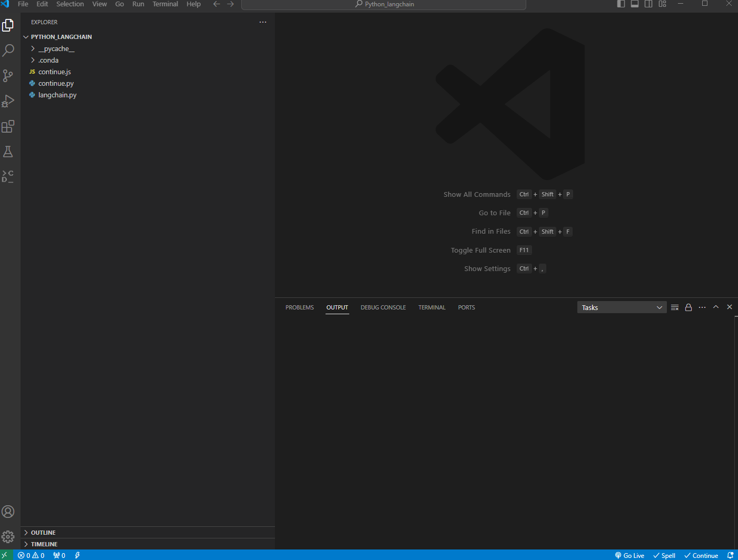Screen dimensions: 738x560
Task: Clear the output panel
Action: [675, 307]
